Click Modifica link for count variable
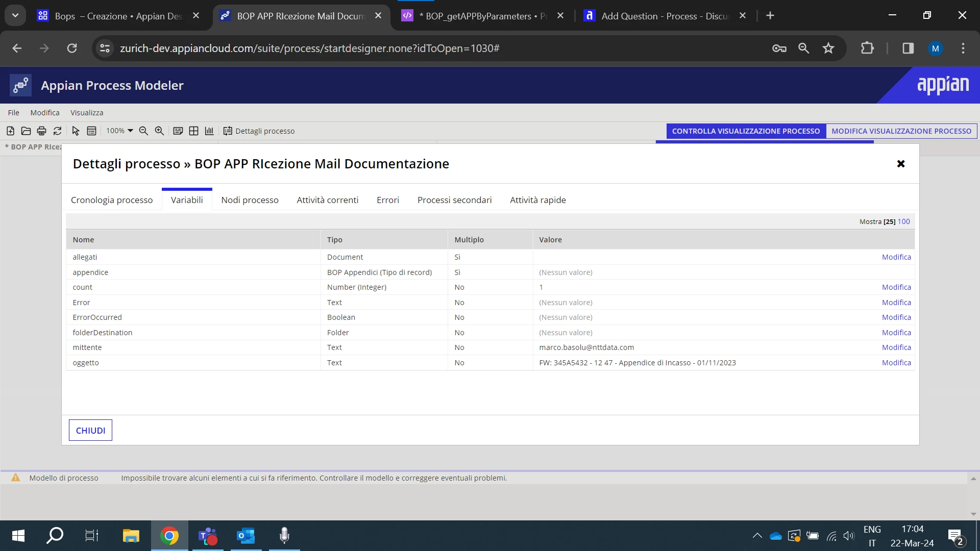 (896, 287)
